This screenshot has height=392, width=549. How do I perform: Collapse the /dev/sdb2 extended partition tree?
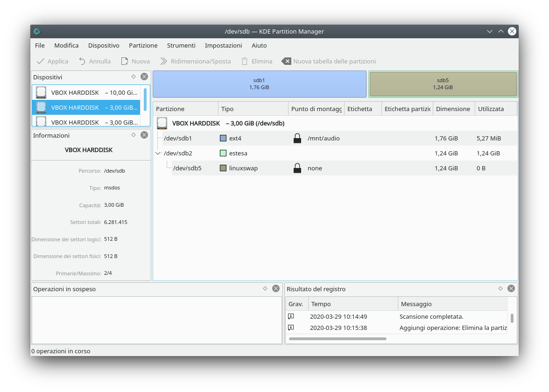pos(158,153)
